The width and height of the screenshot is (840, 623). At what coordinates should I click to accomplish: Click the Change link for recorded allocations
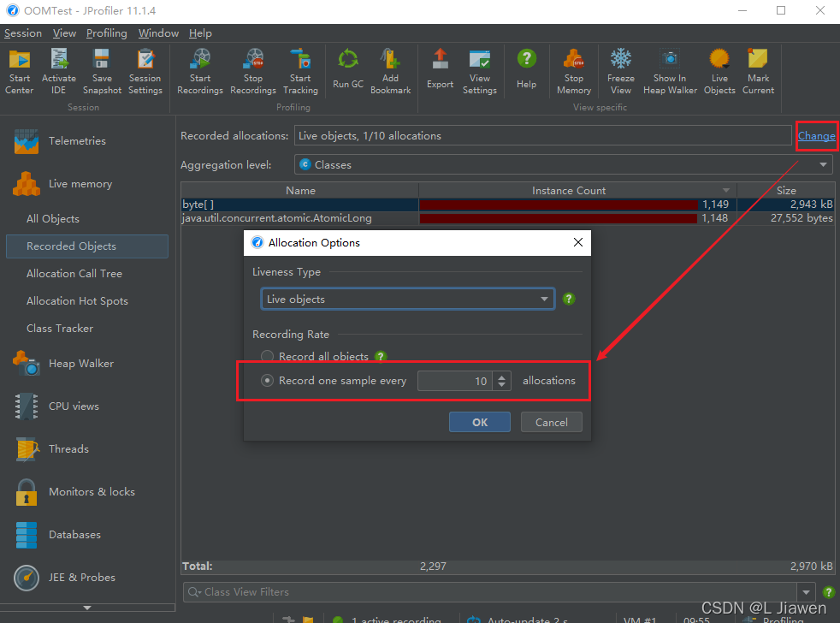click(x=816, y=136)
